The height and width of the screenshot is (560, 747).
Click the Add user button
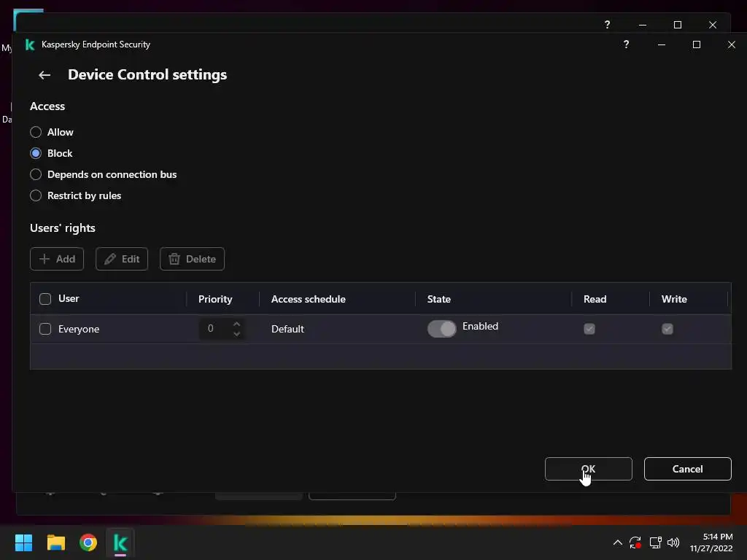57,259
